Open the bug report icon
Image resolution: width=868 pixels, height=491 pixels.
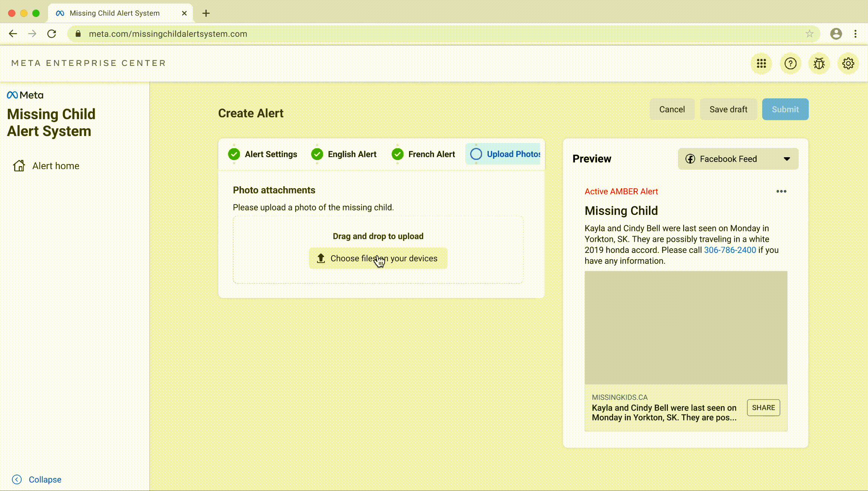click(x=819, y=64)
